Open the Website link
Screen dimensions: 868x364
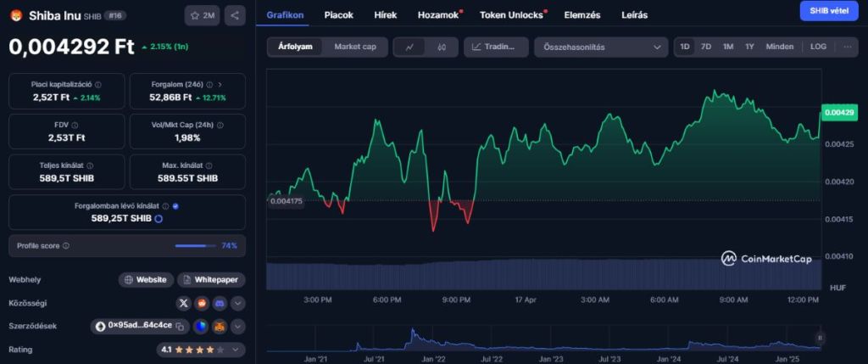[146, 280]
